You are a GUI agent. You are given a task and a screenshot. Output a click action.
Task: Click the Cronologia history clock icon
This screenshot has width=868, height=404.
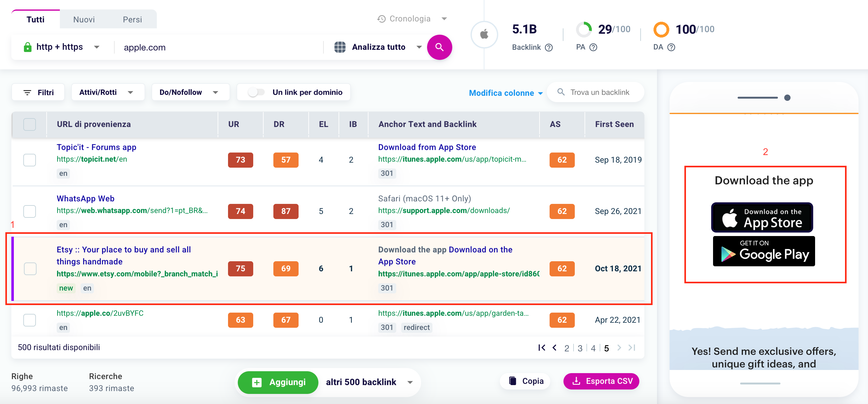(x=381, y=19)
